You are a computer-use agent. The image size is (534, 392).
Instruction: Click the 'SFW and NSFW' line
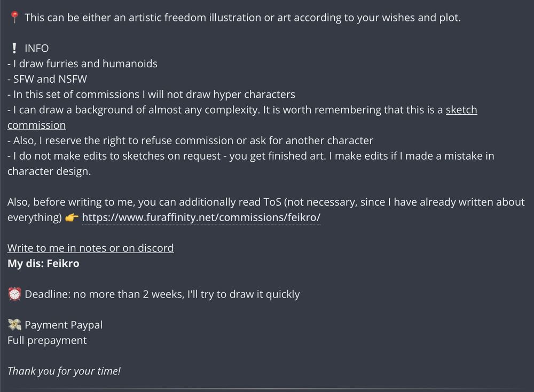[x=47, y=79]
